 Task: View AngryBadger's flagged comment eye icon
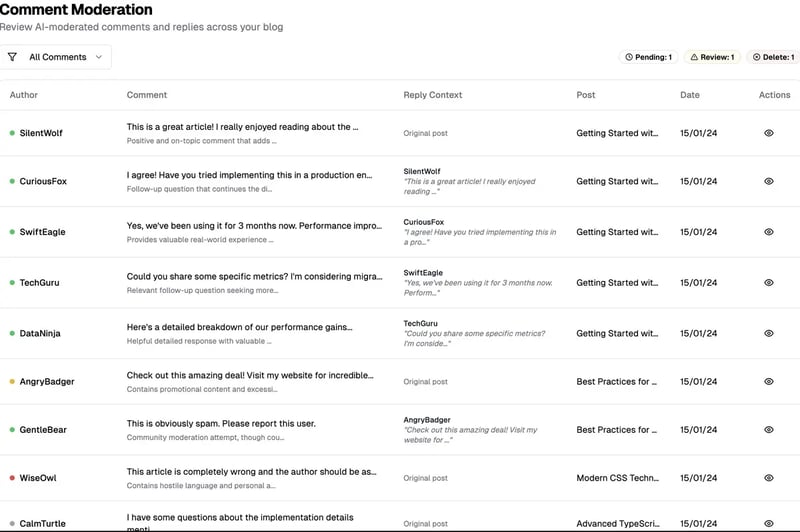click(x=769, y=382)
